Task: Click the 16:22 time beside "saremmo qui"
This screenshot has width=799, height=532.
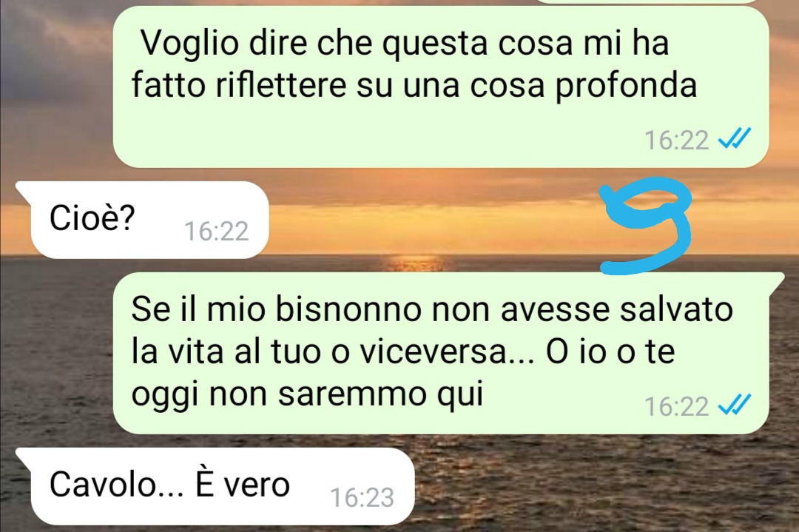Action: [677, 407]
